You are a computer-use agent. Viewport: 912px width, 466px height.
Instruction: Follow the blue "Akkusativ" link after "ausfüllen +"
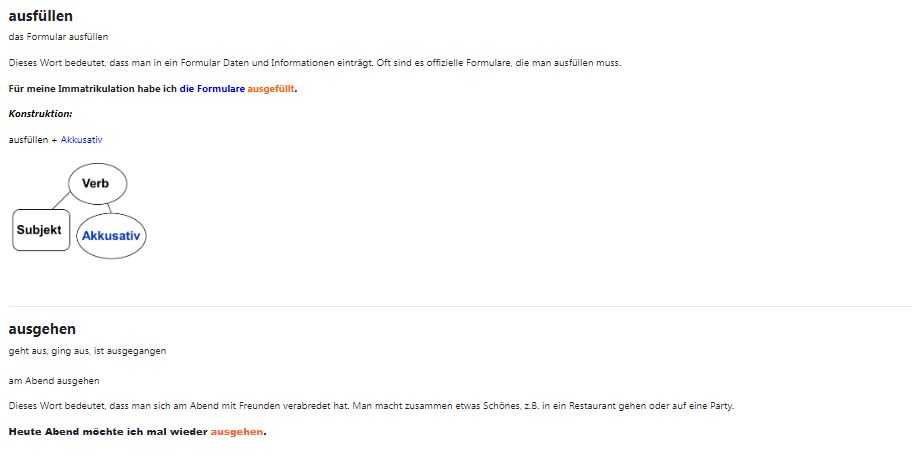[81, 139]
